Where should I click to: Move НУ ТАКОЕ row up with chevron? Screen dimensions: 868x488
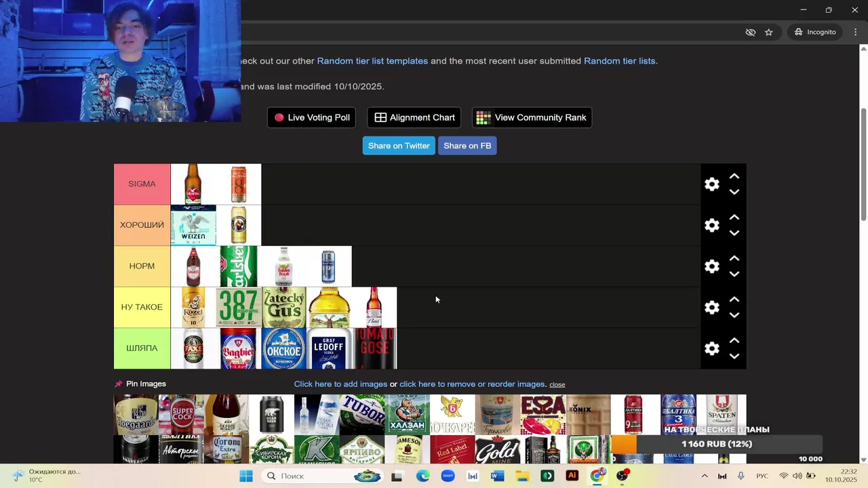point(734,300)
